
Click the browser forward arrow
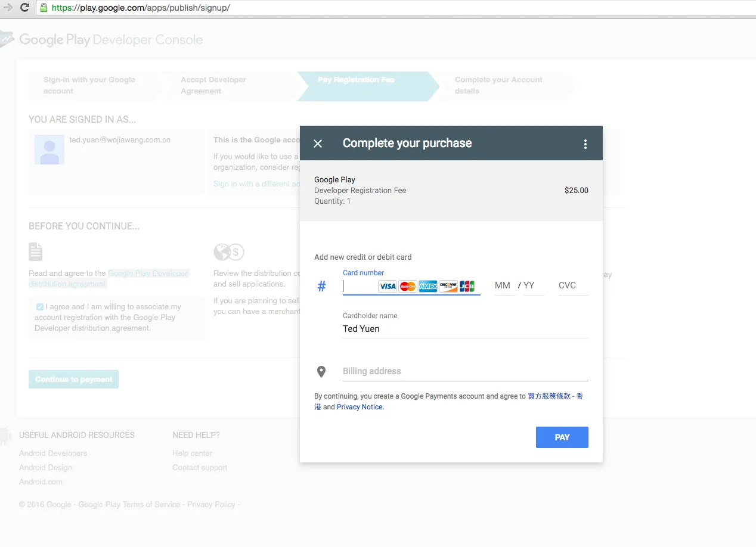(7, 8)
